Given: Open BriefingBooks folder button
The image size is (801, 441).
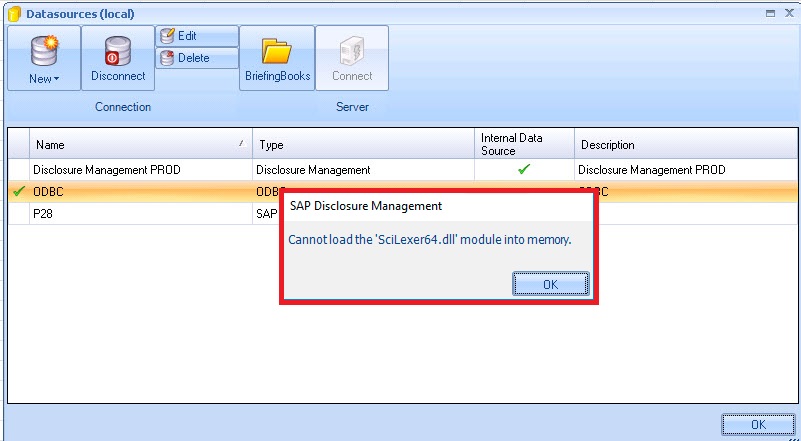Looking at the screenshot, I should (x=277, y=58).
